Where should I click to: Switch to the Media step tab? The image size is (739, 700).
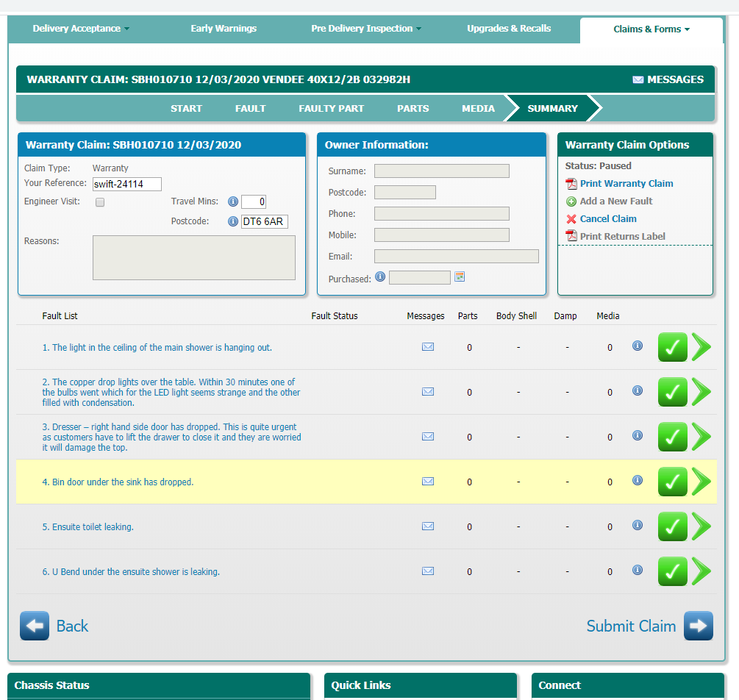478,108
